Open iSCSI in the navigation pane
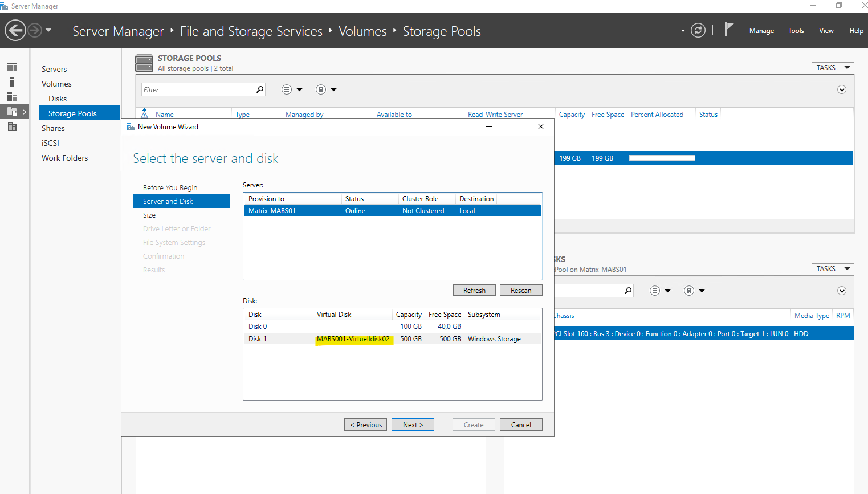 coord(50,143)
